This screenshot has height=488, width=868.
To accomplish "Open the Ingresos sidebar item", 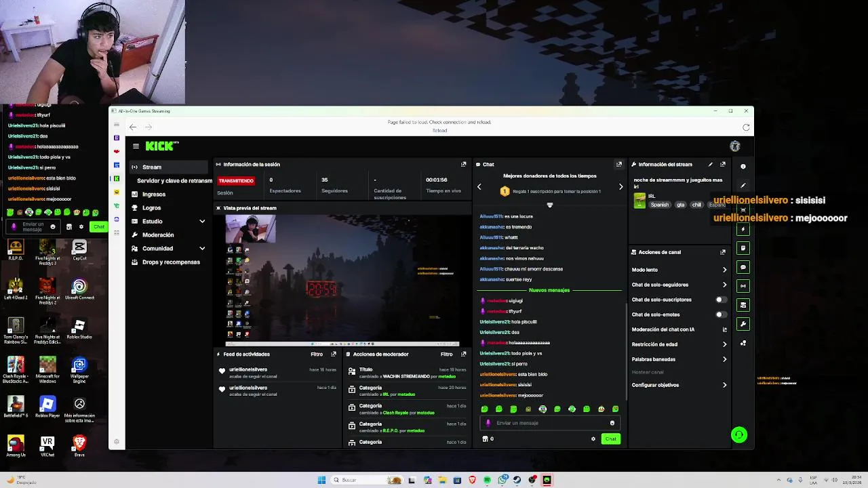I will 168,194.
